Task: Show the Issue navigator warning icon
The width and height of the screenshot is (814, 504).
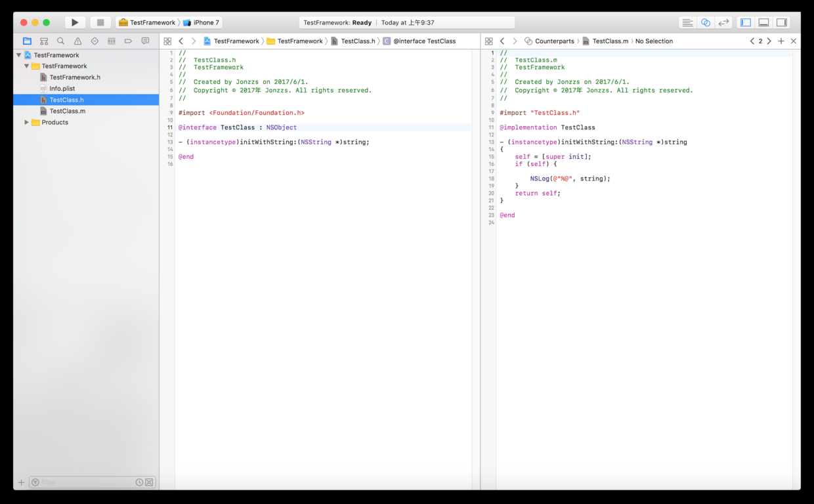Action: (x=77, y=41)
